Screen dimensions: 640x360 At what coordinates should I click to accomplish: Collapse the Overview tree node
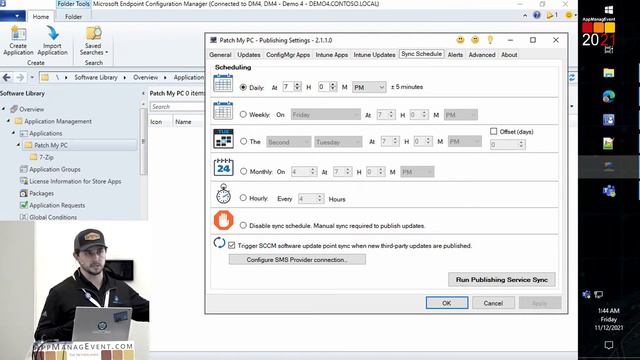coord(4,109)
